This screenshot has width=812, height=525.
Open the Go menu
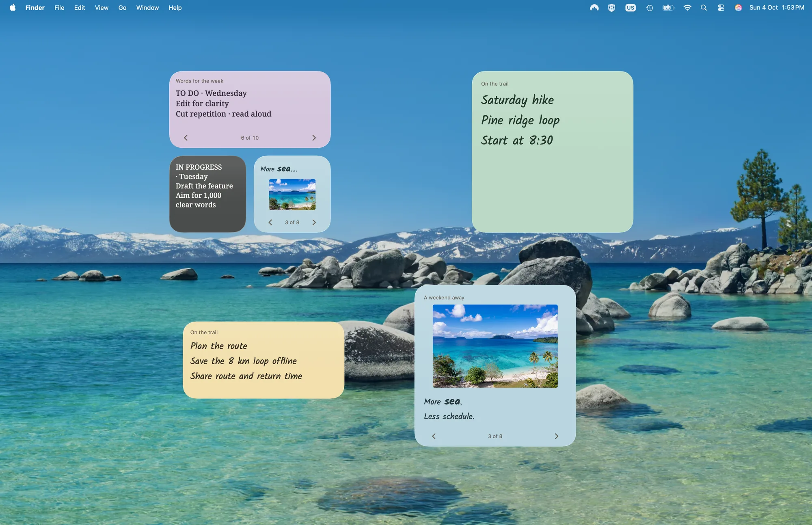click(122, 7)
